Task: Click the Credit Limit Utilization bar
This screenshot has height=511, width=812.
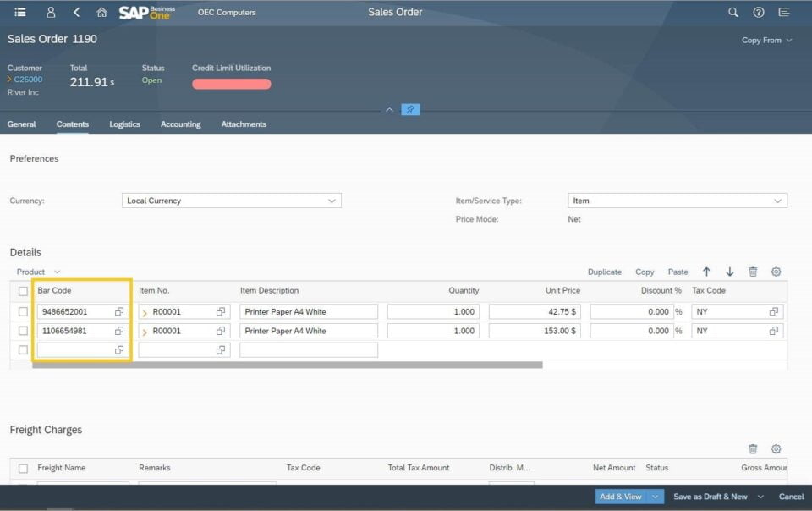Action: tap(232, 84)
